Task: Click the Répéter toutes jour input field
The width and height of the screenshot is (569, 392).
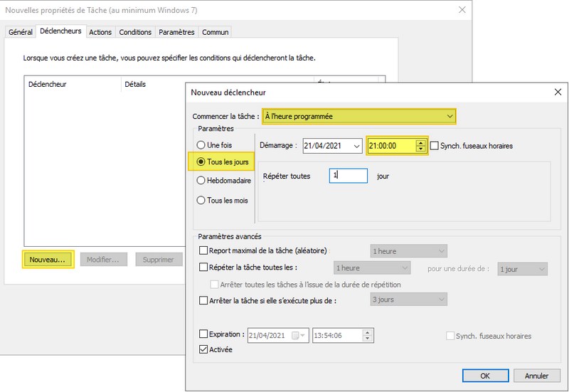Action: (348, 176)
